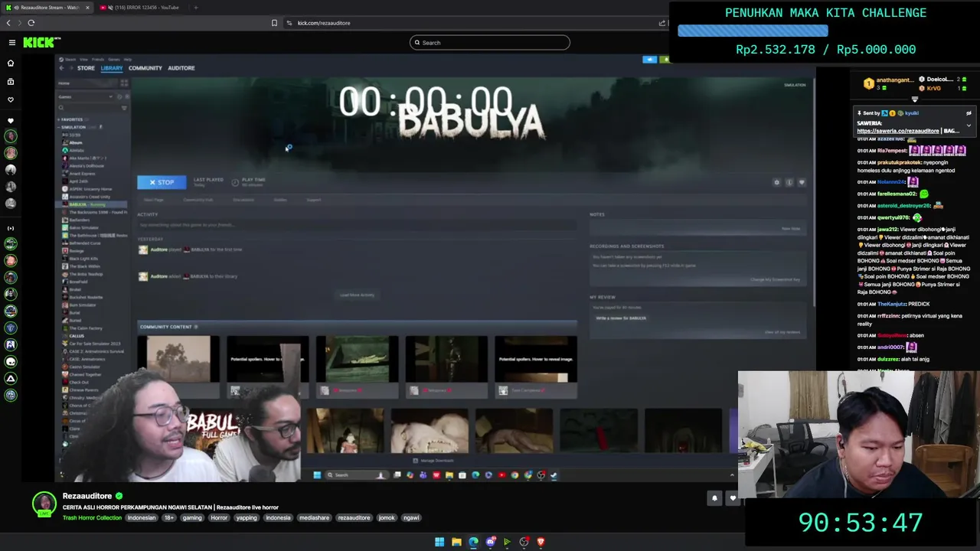Screen dimensions: 980x551
Task: Bookmark this page icon in address bar
Action: point(274,23)
